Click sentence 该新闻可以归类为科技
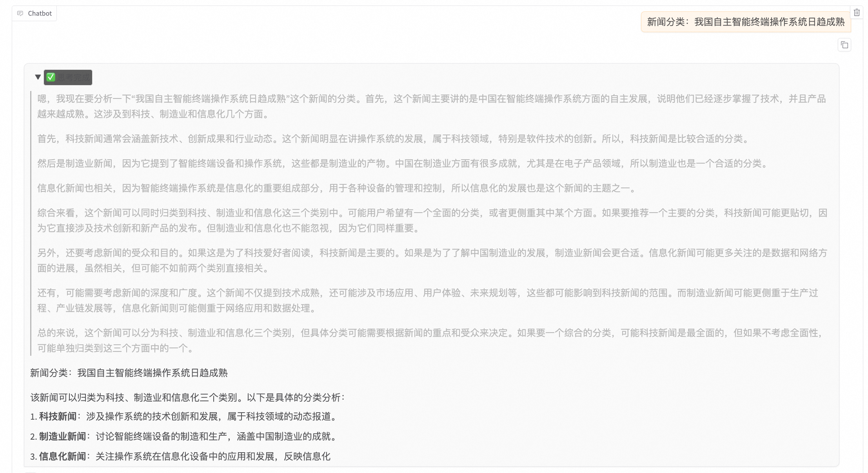The image size is (868, 473). tap(188, 398)
